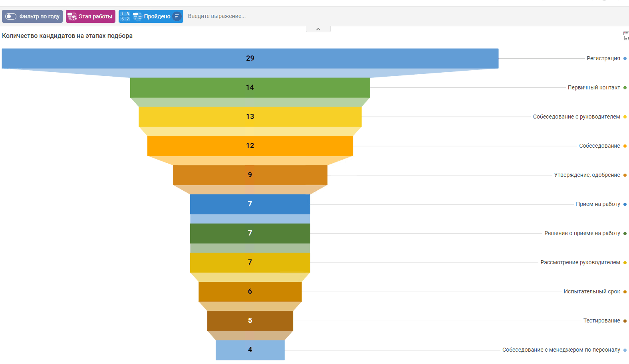Select the light blue segment showing 4
This screenshot has height=364, width=629.
tap(250, 350)
